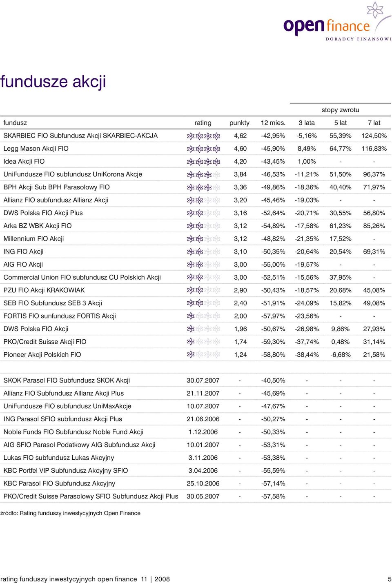Click the Open Finance logo
The width and height of the screenshot is (392, 583).
[x=338, y=21]
